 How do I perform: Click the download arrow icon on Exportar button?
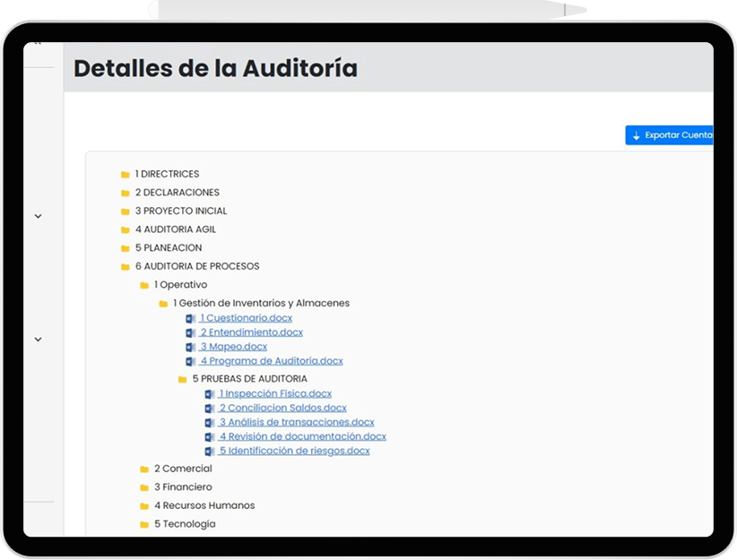point(637,136)
